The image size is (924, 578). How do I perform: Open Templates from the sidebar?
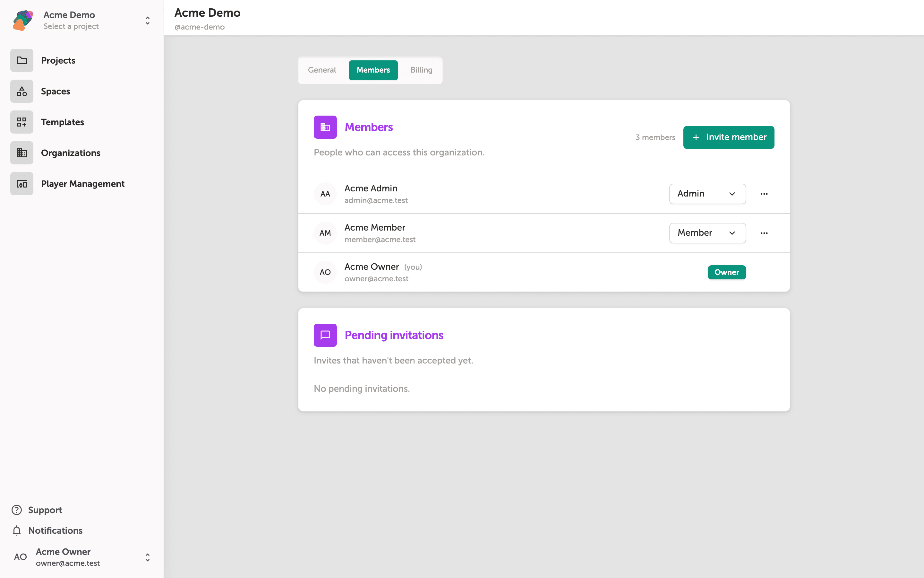point(62,122)
